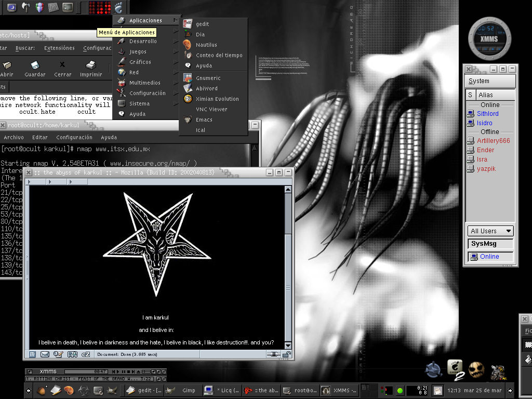
Task: Click the Mozilla security padlock icon
Action: coord(287,354)
